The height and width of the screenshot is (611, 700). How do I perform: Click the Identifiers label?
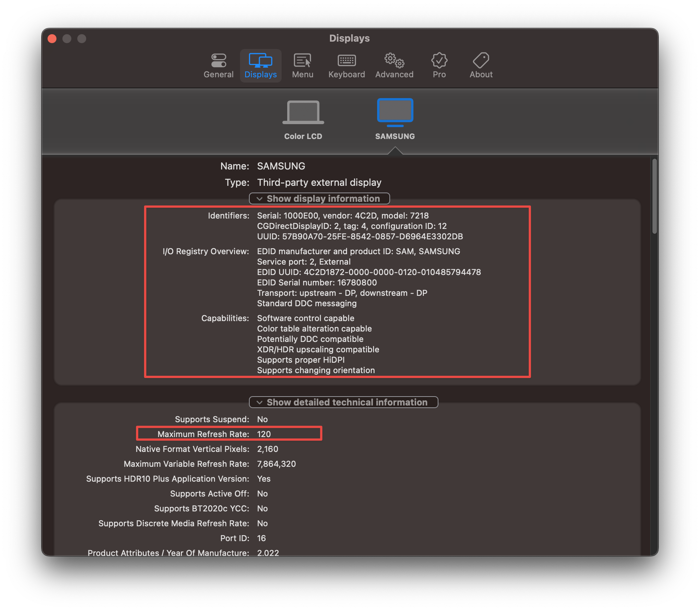(229, 216)
